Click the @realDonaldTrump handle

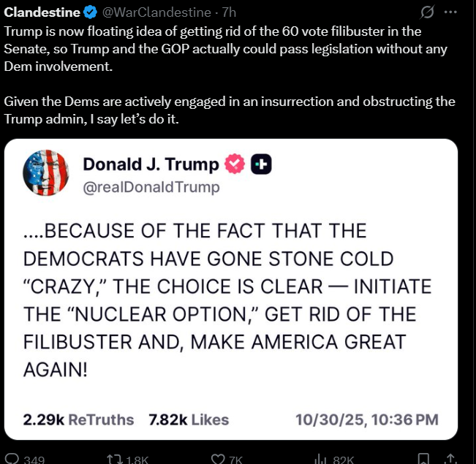[x=151, y=187]
